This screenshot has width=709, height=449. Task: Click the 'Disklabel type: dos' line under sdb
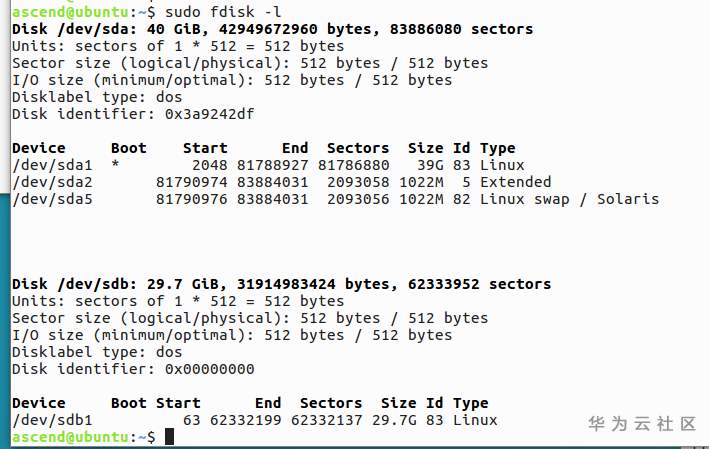point(97,352)
